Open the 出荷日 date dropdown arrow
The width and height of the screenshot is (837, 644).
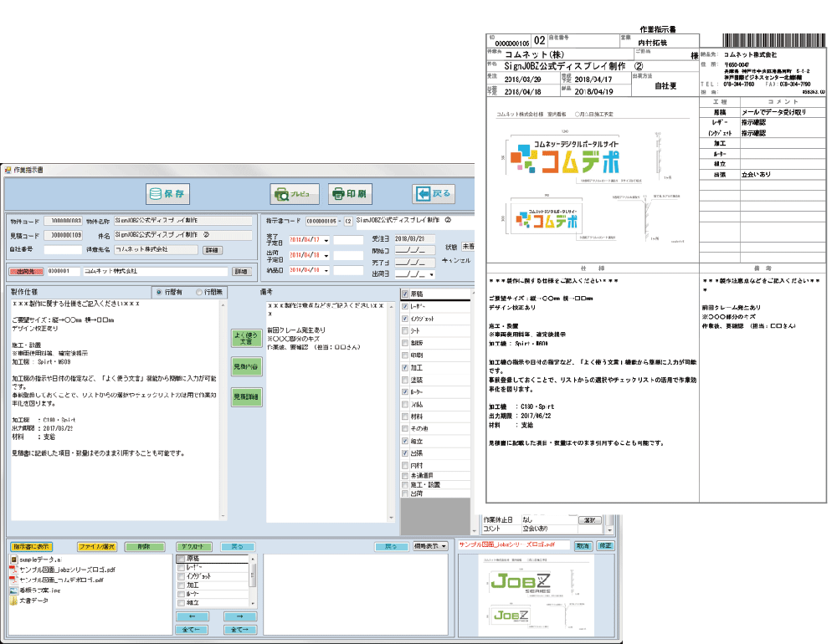pyautogui.click(x=431, y=274)
